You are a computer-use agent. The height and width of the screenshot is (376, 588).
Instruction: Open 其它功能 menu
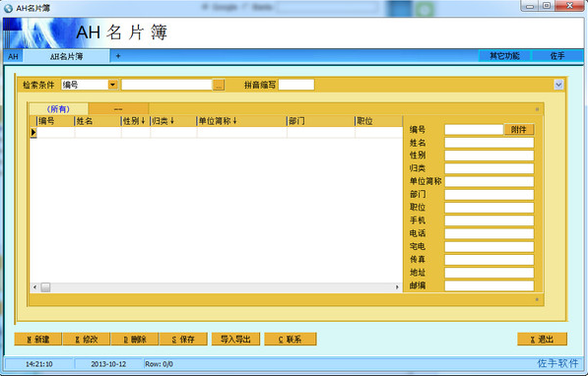point(504,56)
